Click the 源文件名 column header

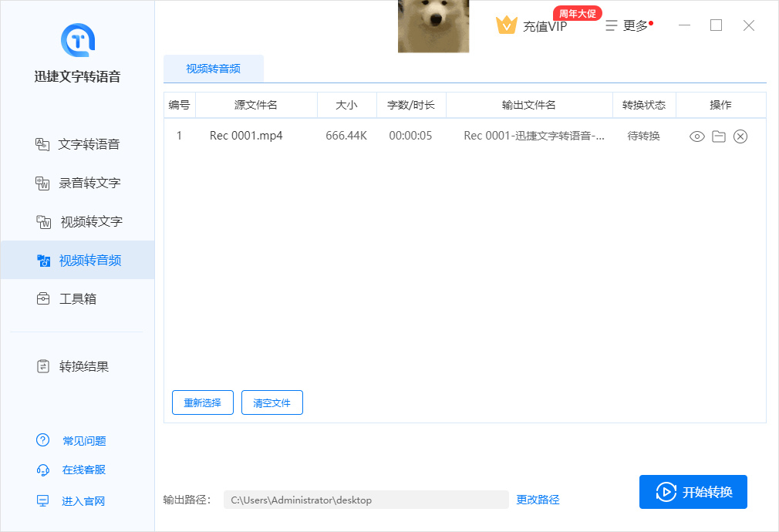tap(256, 105)
